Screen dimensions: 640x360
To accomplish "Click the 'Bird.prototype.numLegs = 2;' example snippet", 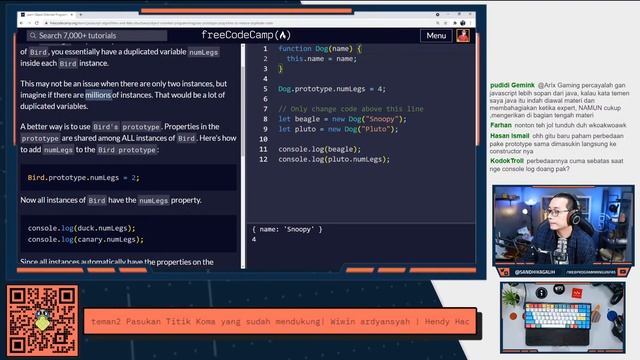I will pyautogui.click(x=84, y=178).
